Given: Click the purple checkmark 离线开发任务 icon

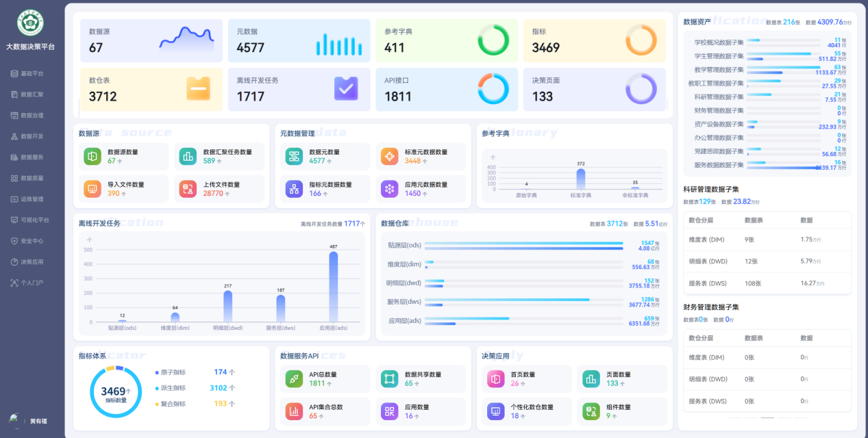Looking at the screenshot, I should [346, 89].
